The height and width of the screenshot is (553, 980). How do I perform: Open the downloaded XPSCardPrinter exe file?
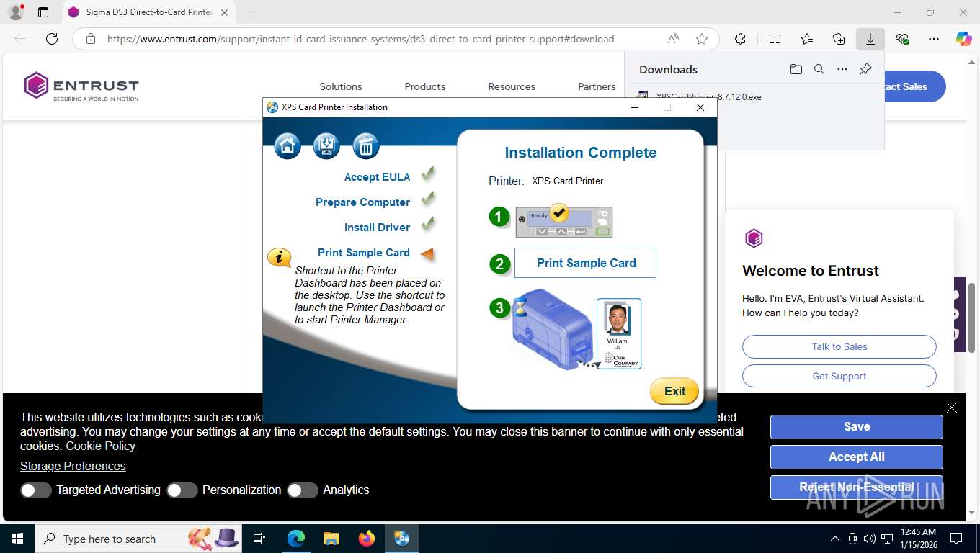point(708,96)
